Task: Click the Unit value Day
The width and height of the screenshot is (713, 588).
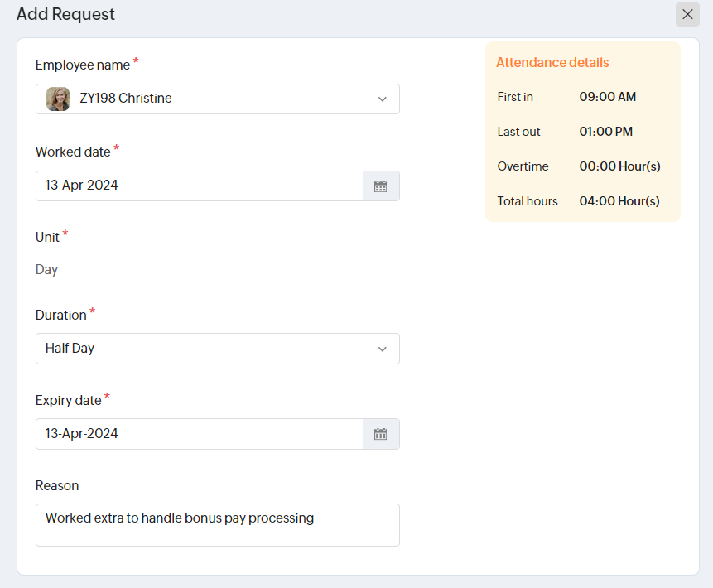Action: click(x=47, y=270)
